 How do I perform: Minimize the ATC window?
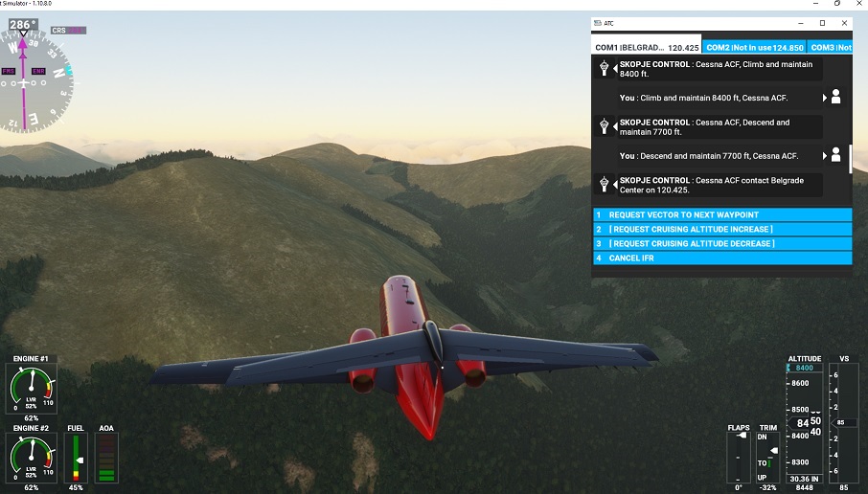click(x=801, y=23)
